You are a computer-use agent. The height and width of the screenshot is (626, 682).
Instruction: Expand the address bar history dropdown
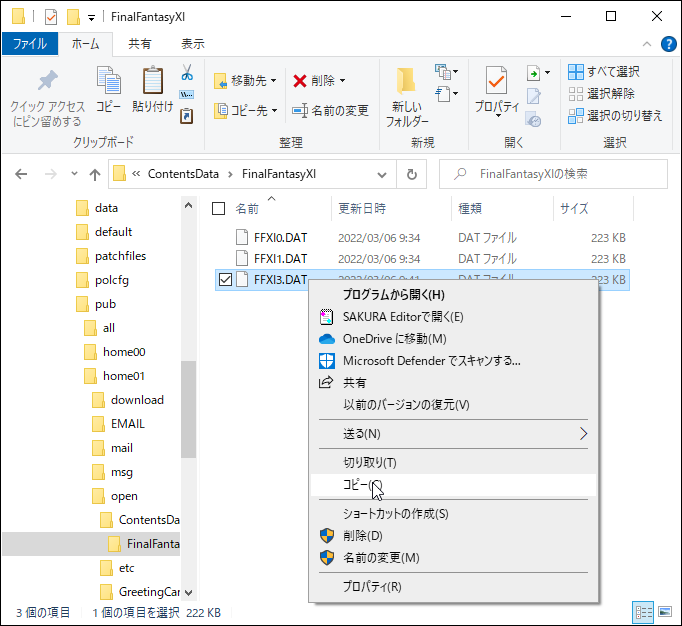click(x=381, y=174)
